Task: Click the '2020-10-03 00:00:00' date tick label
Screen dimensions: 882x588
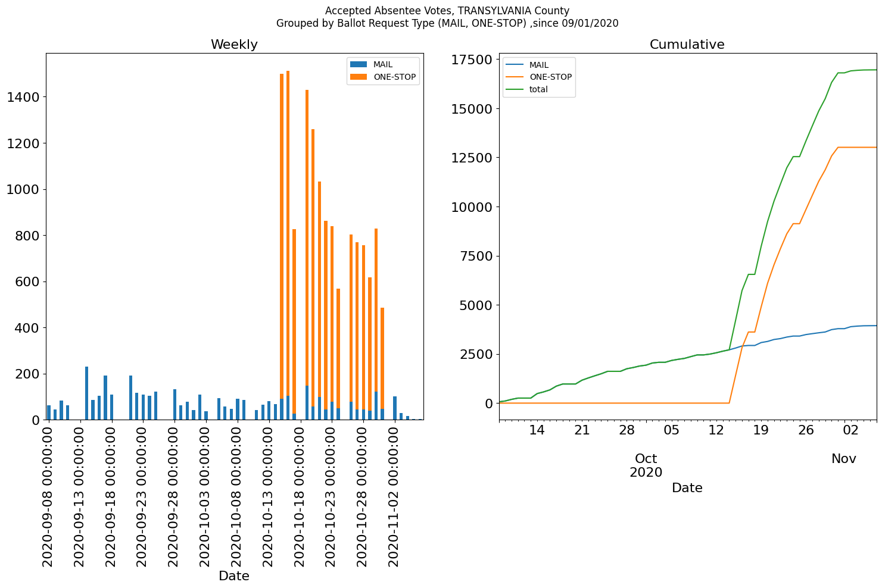Action: tap(206, 495)
